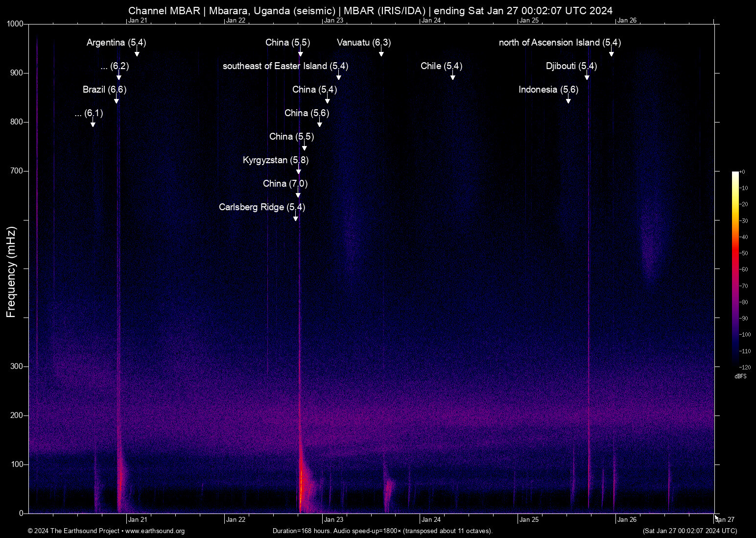756x538 pixels.
Task: Click the arrow below Indonesia (5.6)
Action: (568, 100)
